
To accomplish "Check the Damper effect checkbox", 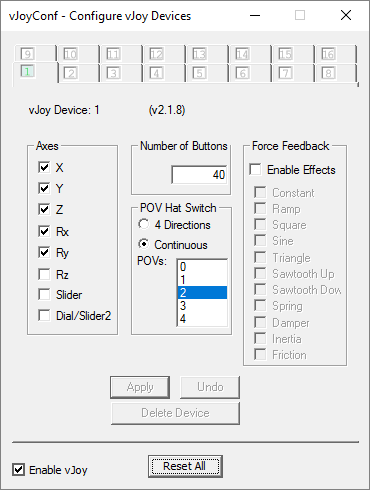I will tap(260, 322).
